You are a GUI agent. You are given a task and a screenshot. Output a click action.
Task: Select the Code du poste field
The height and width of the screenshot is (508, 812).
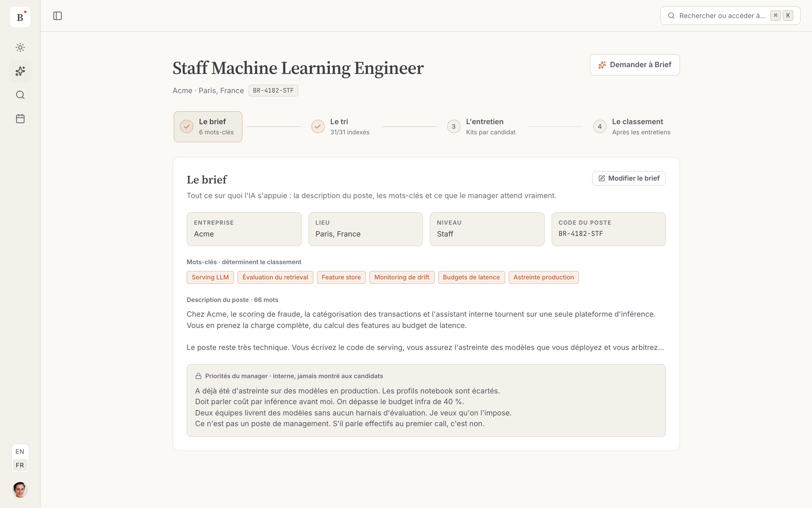[608, 229]
